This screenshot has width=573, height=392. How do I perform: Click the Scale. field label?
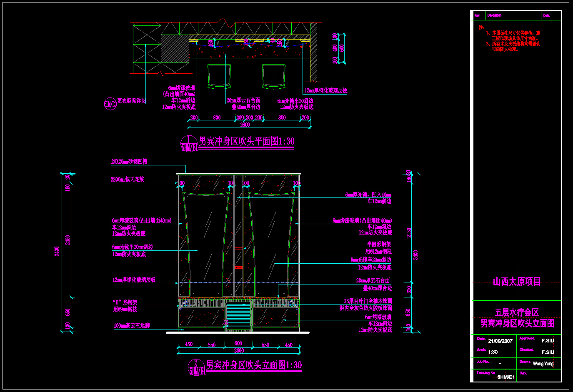[481, 350]
